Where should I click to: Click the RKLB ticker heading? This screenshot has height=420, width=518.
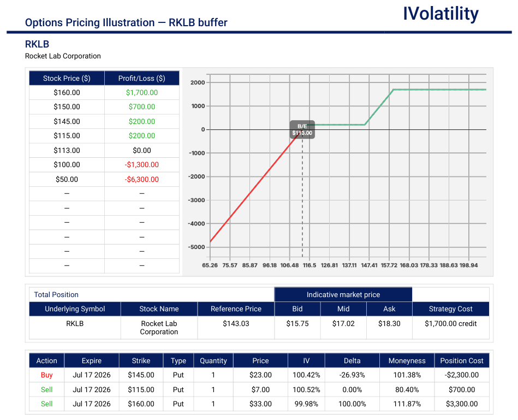[x=37, y=44]
